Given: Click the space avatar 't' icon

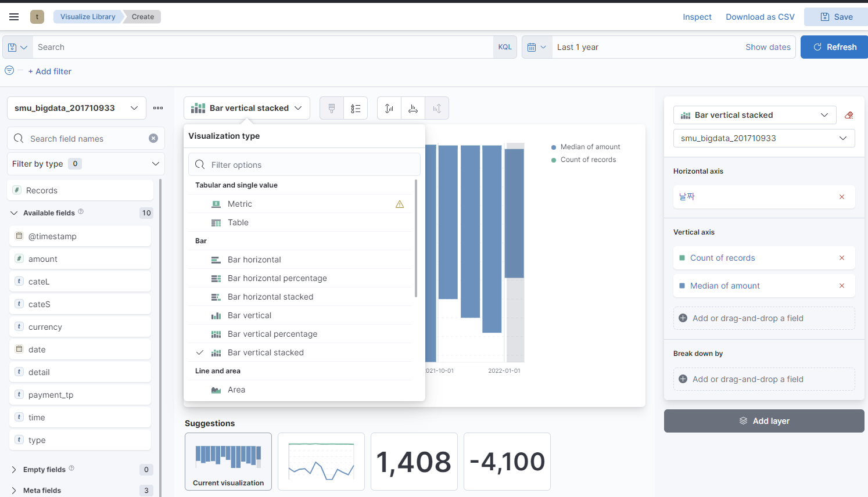Looking at the screenshot, I should [37, 17].
